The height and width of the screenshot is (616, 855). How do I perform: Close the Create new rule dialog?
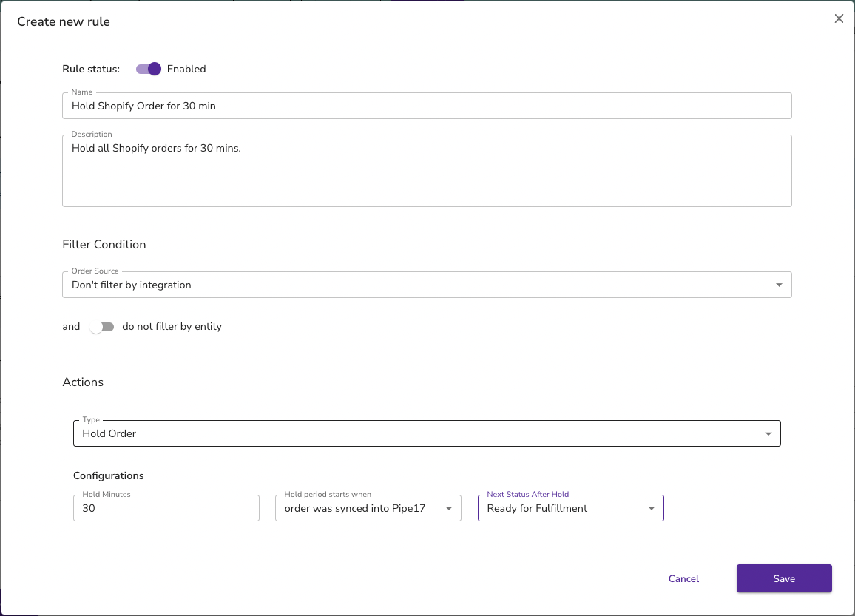click(839, 18)
